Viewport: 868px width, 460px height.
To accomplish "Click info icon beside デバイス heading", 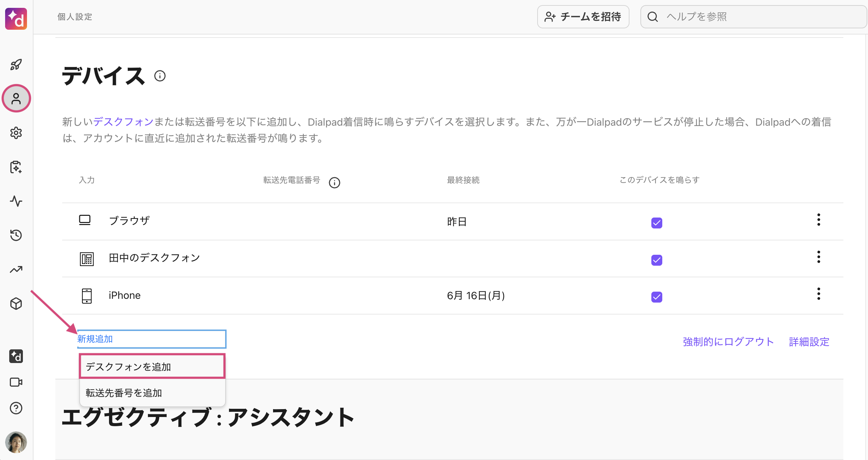I will 160,76.
